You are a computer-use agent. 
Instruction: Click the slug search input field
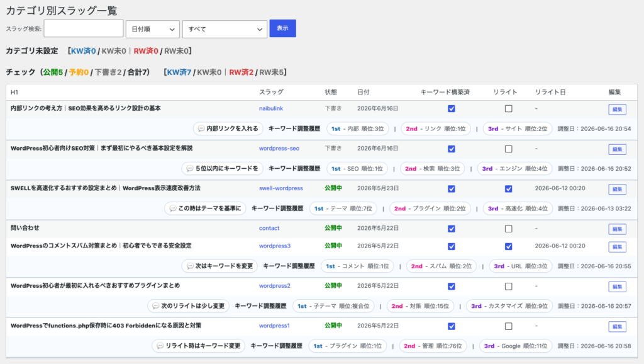pyautogui.click(x=84, y=29)
